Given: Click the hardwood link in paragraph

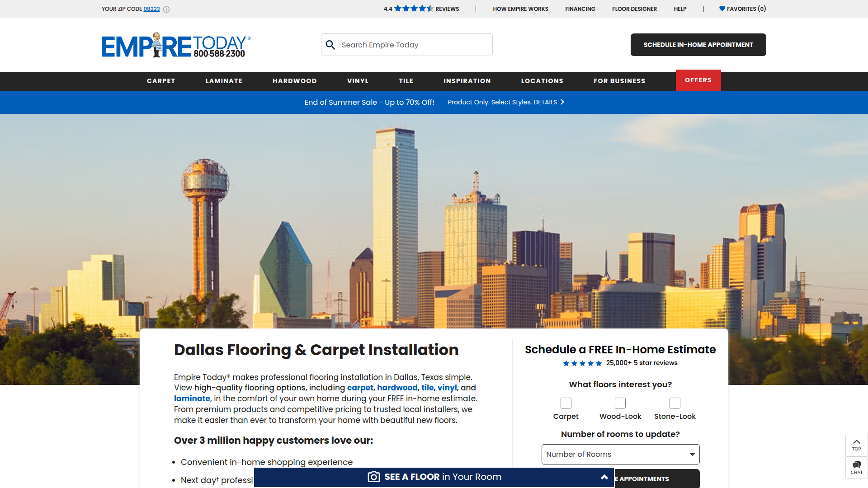Looking at the screenshot, I should point(397,388).
